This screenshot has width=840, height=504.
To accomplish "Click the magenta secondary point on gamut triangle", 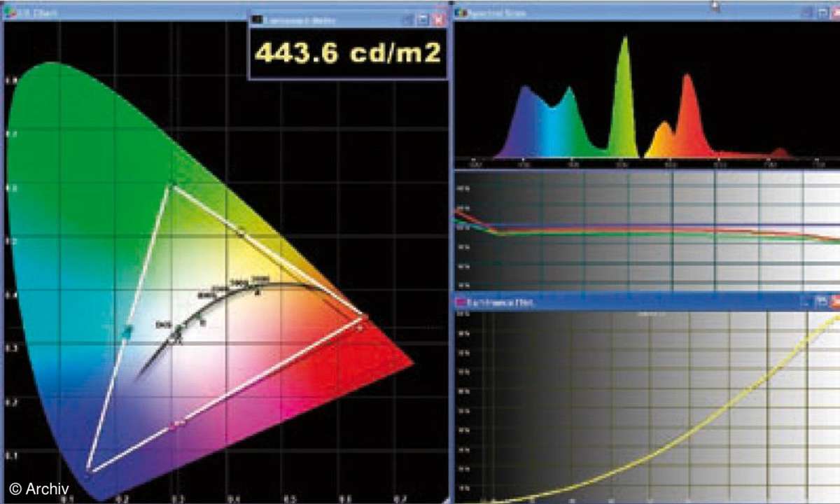I will pos(176,423).
